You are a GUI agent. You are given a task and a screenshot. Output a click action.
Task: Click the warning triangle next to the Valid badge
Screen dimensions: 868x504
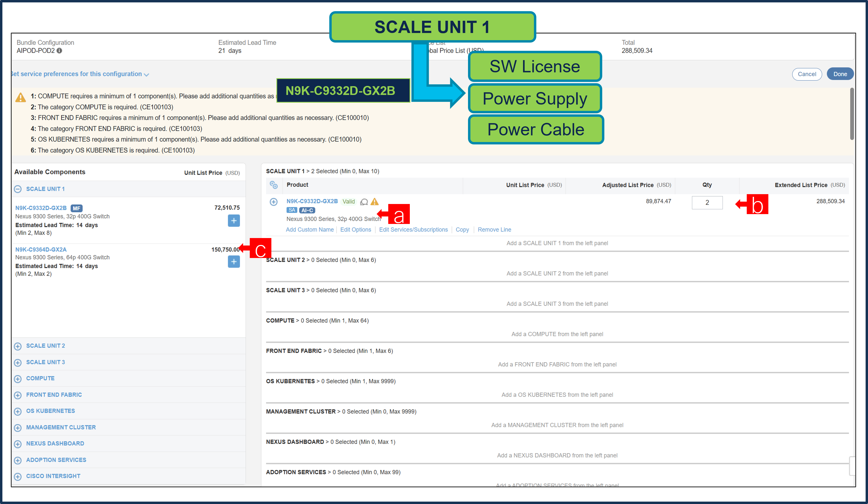[x=375, y=202]
